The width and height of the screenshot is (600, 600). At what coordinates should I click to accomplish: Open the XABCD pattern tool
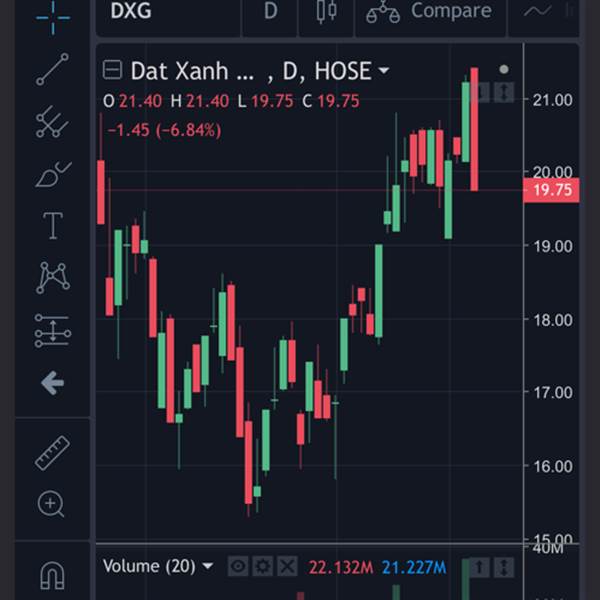coord(53,278)
